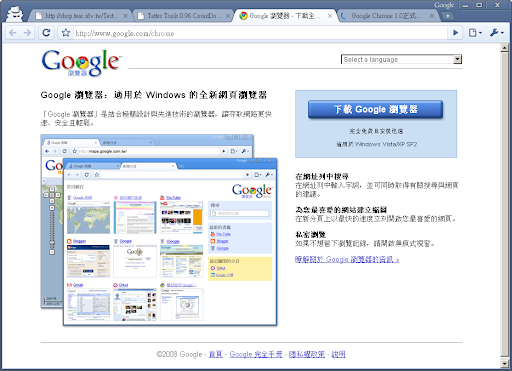Close the active Google 瀏覽器 tab
Viewport: 512px width, 371px height.
330,16
